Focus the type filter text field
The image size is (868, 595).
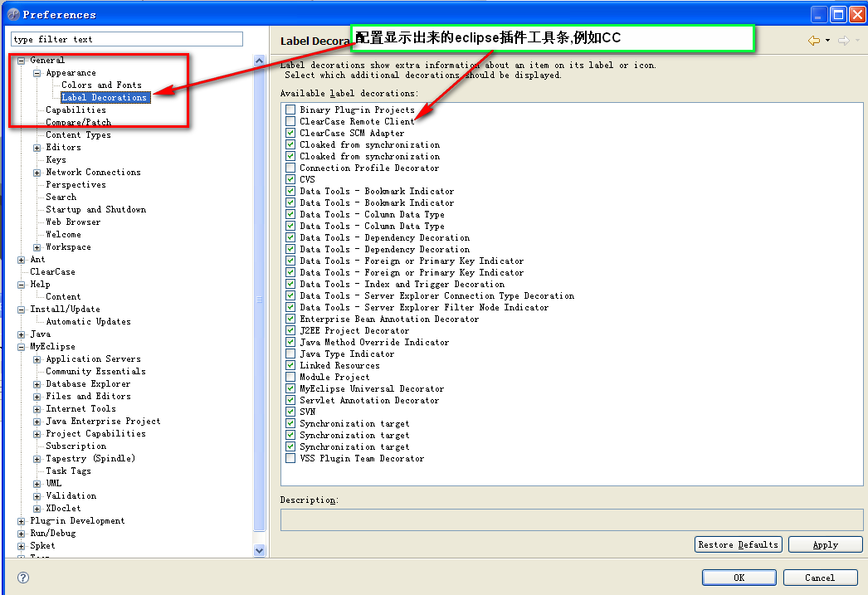[127, 39]
